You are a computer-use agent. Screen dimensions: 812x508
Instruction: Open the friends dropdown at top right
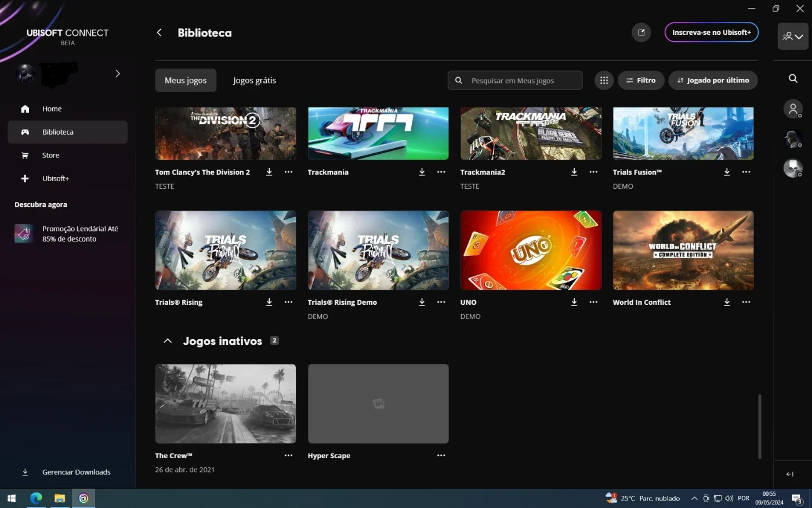pyautogui.click(x=793, y=36)
